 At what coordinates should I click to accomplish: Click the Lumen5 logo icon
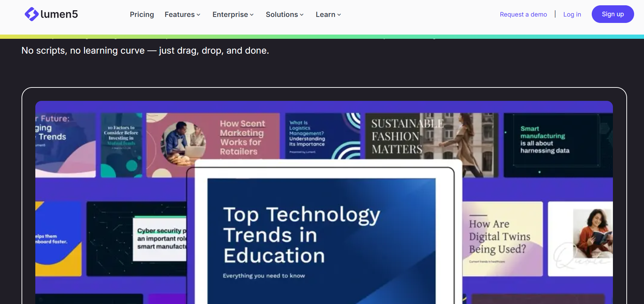tap(31, 14)
